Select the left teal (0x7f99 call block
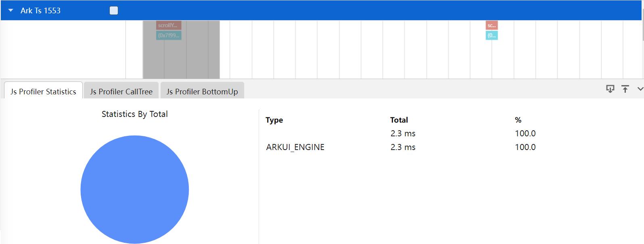The width and height of the screenshot is (644, 244). click(x=169, y=35)
